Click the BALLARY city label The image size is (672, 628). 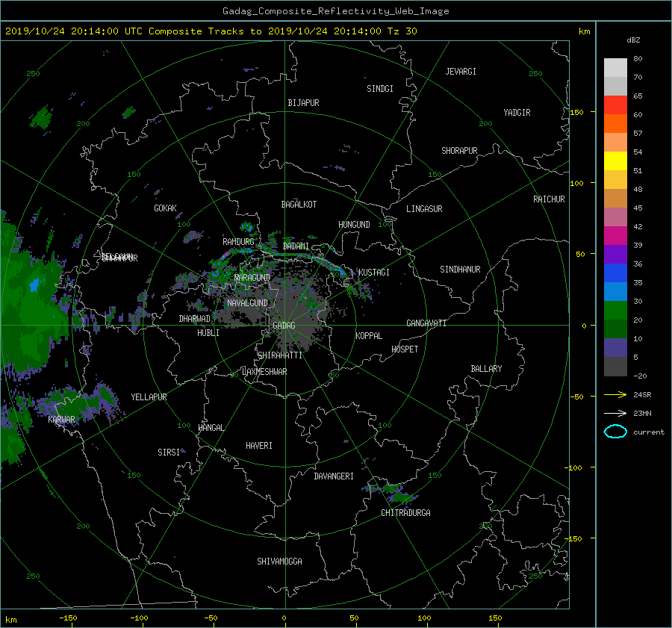(x=486, y=369)
